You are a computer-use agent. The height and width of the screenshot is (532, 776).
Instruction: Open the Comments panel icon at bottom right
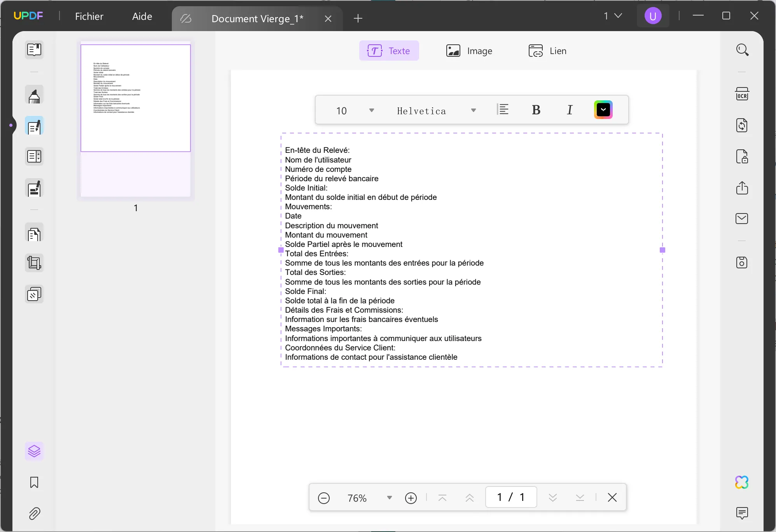pyautogui.click(x=742, y=513)
